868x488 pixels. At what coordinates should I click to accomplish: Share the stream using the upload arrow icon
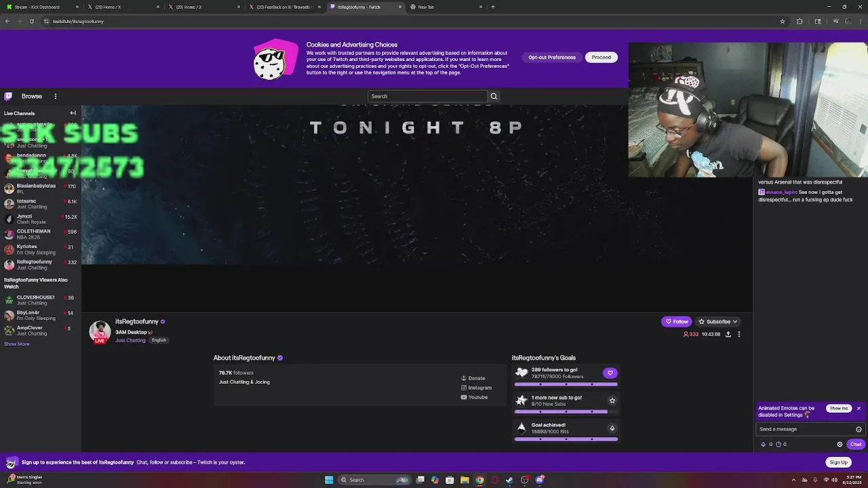(728, 334)
